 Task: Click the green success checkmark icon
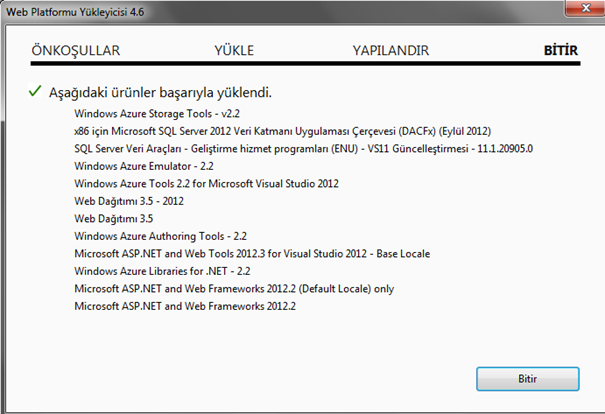click(35, 91)
